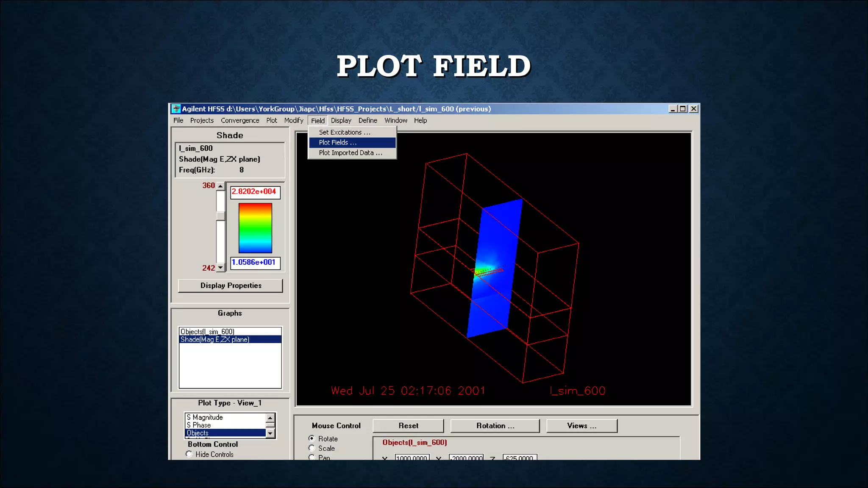
Task: Click the Field menu
Action: pyautogui.click(x=317, y=121)
